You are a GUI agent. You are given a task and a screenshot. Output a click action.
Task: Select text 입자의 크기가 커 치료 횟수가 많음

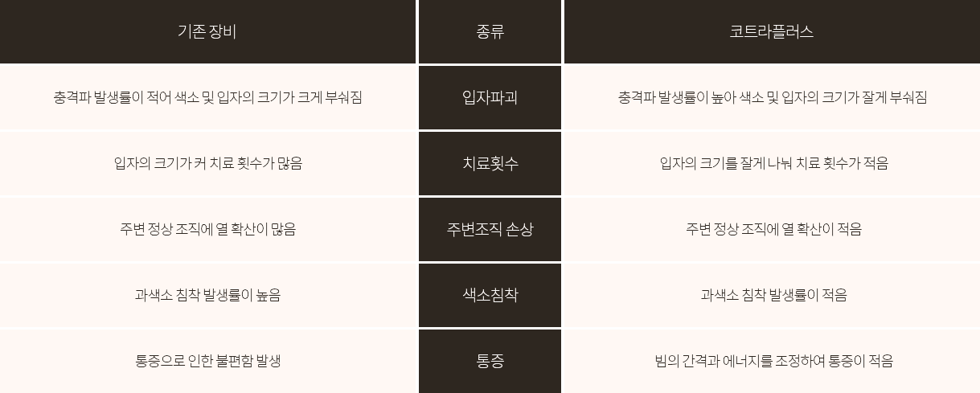click(207, 163)
